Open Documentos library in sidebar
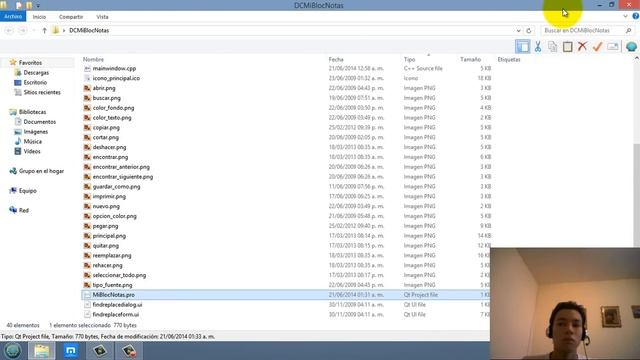This screenshot has height=360, width=640. tap(40, 122)
